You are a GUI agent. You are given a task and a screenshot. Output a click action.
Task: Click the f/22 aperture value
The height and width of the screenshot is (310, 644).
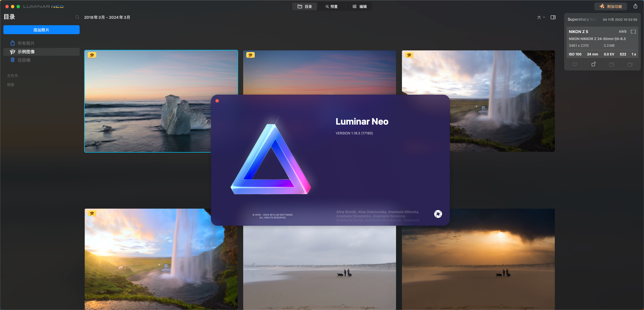[623, 54]
